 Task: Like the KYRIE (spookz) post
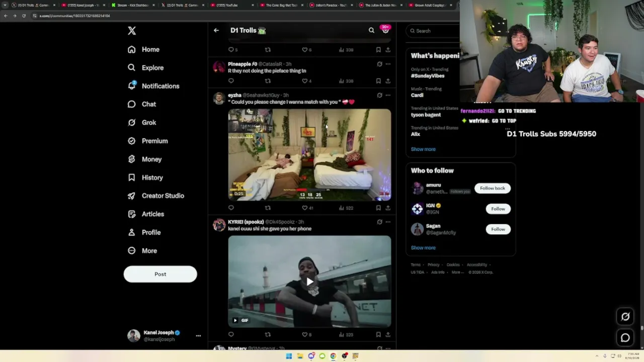[306, 334]
